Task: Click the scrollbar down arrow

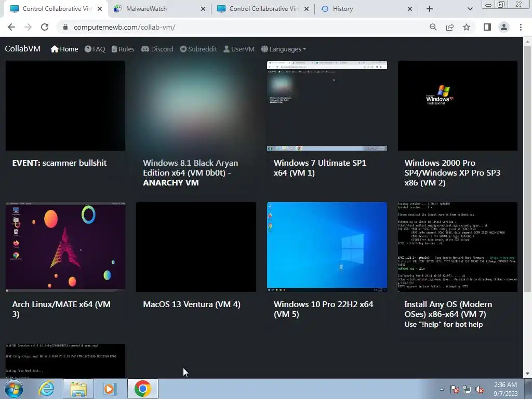Action: tap(527, 374)
